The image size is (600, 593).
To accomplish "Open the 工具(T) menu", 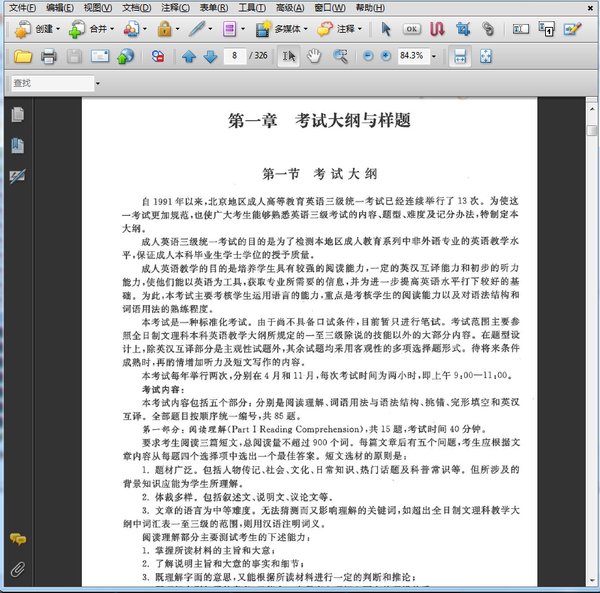I will (252, 8).
